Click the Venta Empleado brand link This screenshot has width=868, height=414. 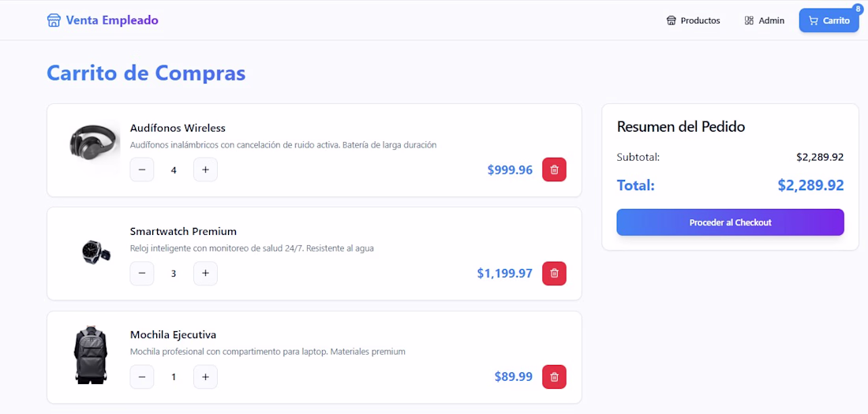pos(112,21)
